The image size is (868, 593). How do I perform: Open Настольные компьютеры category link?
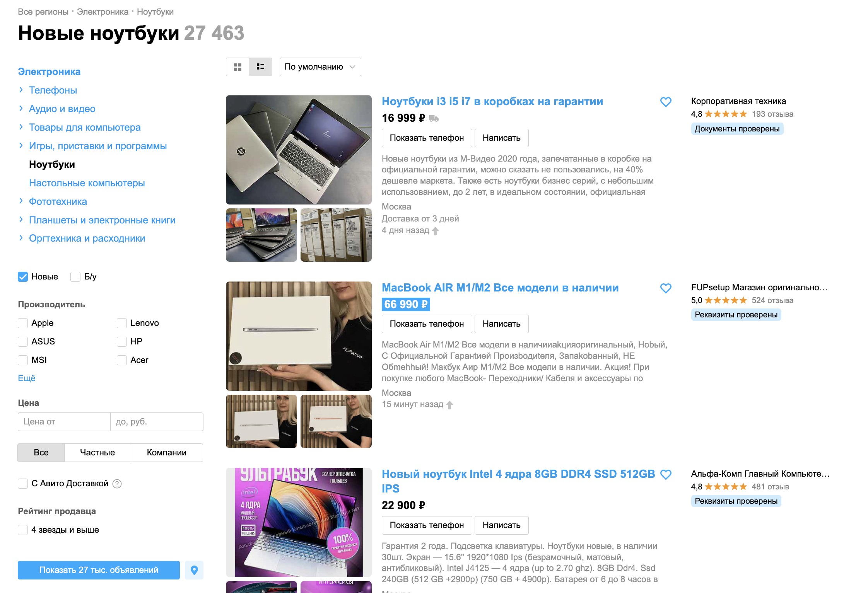point(87,183)
